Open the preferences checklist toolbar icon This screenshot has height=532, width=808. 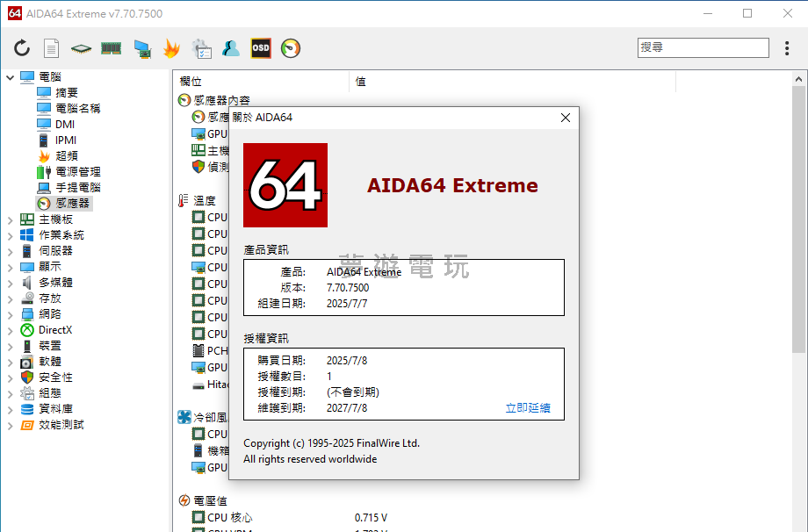(201, 48)
